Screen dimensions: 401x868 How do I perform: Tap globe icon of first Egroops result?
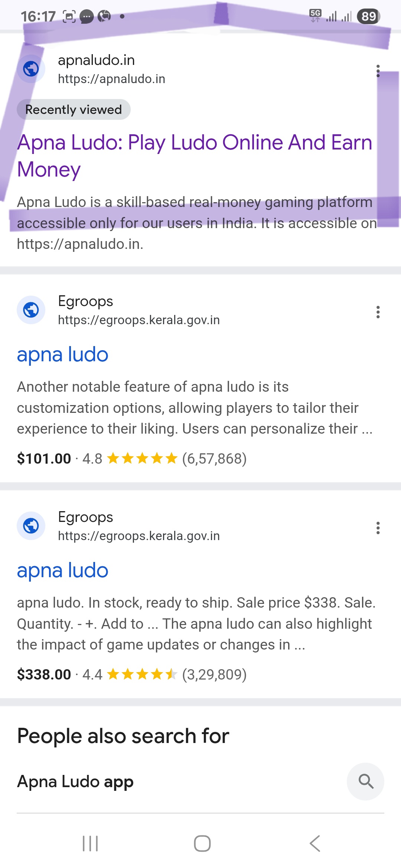coord(31,310)
